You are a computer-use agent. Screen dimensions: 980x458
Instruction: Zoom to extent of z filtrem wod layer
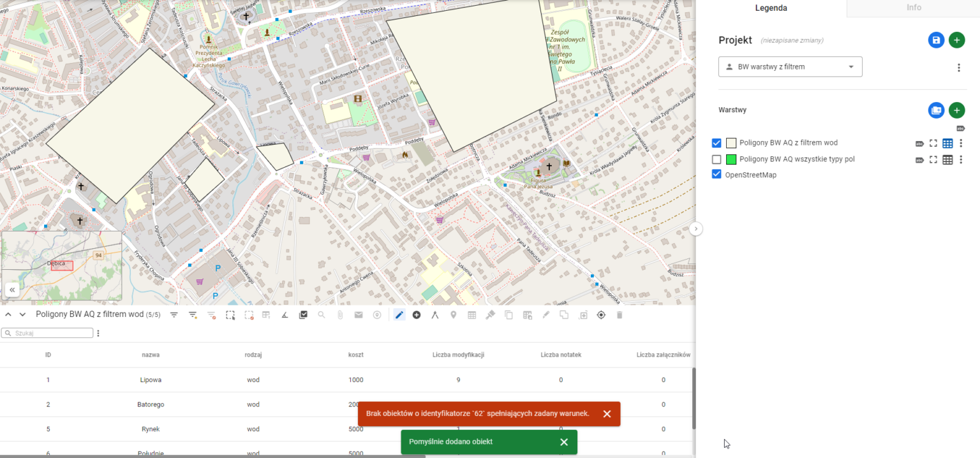[x=933, y=144]
